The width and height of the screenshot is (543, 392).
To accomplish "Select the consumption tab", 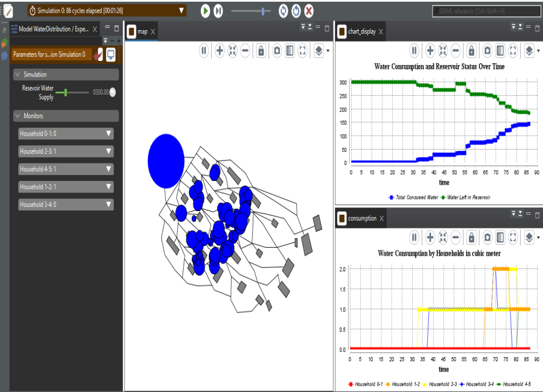I will point(362,218).
